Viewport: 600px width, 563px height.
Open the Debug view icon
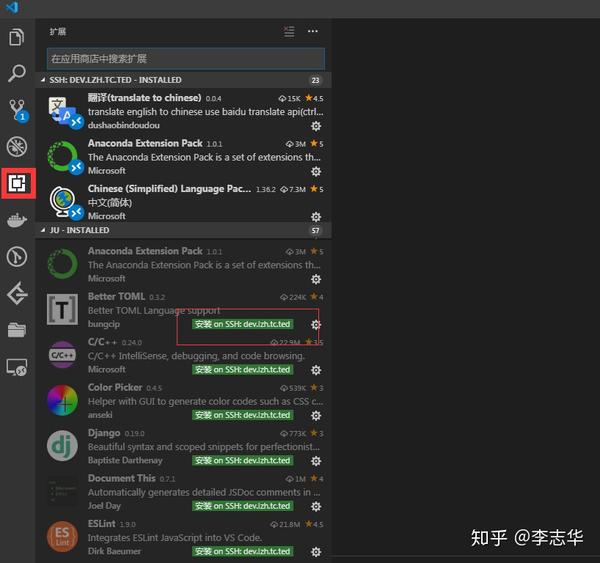[17, 146]
